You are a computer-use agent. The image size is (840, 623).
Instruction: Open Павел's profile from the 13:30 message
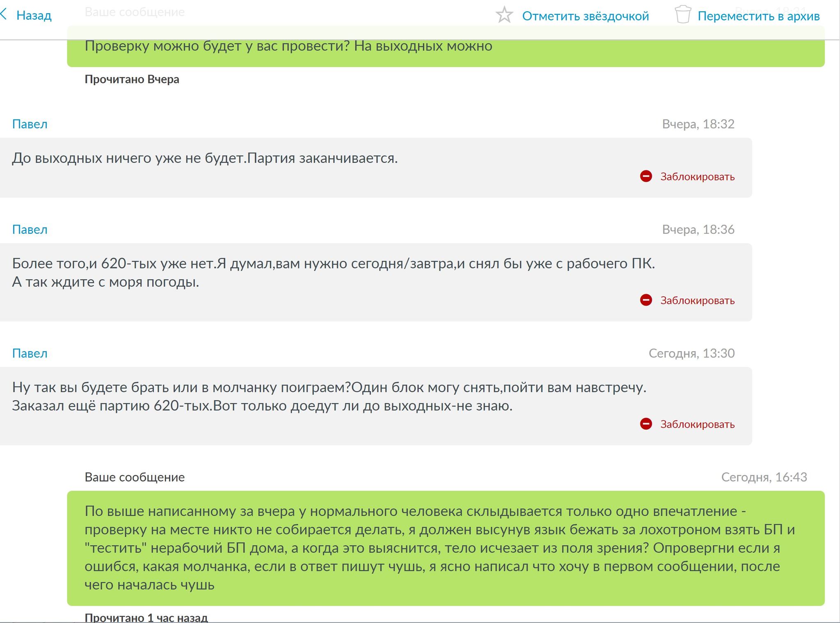point(30,353)
